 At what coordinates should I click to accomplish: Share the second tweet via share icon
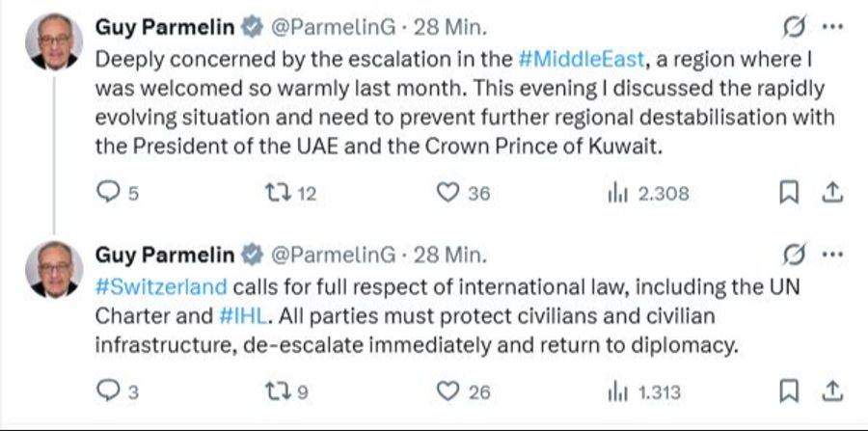tap(830, 391)
